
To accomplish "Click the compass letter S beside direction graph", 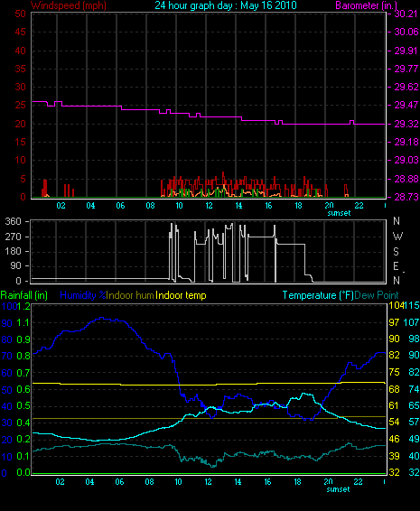I will [x=397, y=251].
